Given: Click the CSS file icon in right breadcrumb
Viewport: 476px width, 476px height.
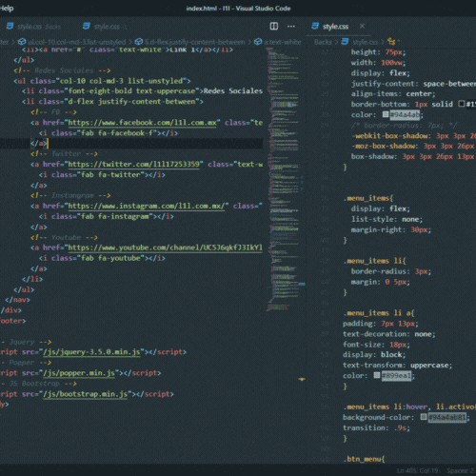Looking at the screenshot, I should click(345, 42).
